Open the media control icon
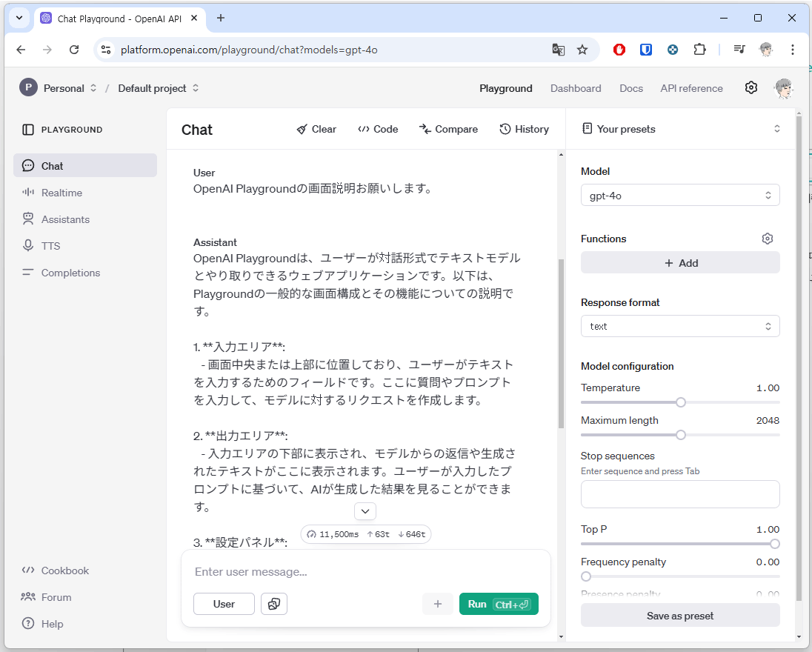 pos(739,50)
